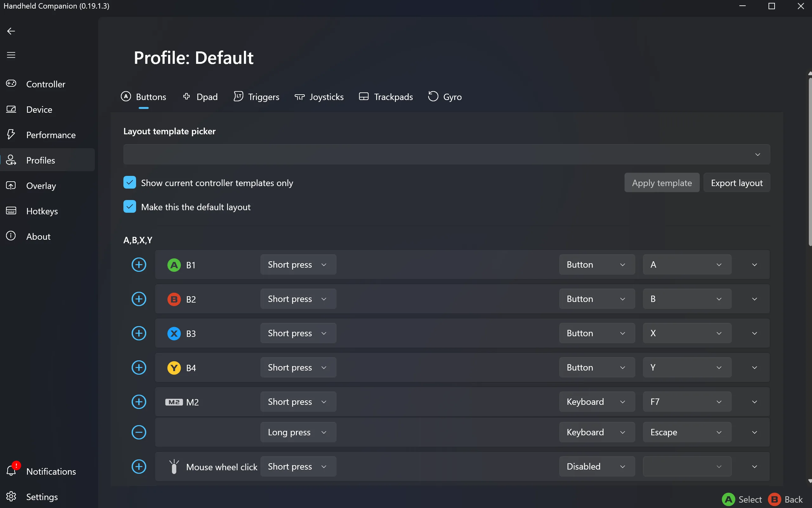Open Mouse wheel click Disabled dropdown

pos(597,467)
